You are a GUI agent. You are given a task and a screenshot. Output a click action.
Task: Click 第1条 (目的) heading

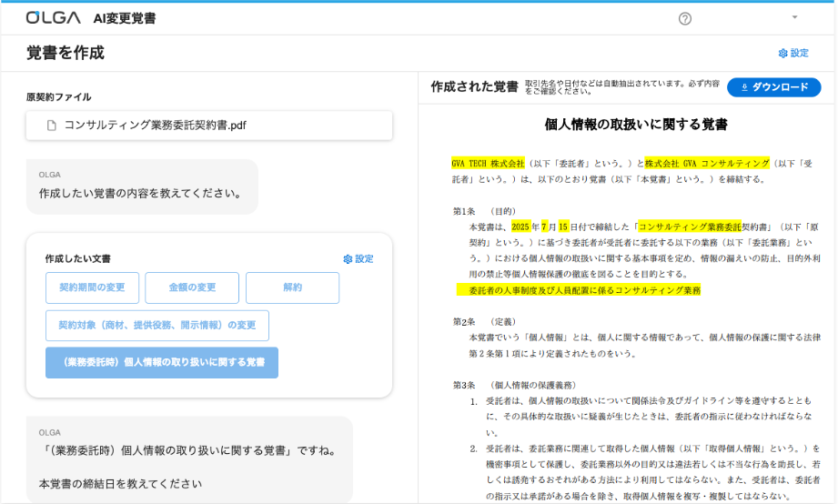tap(484, 211)
